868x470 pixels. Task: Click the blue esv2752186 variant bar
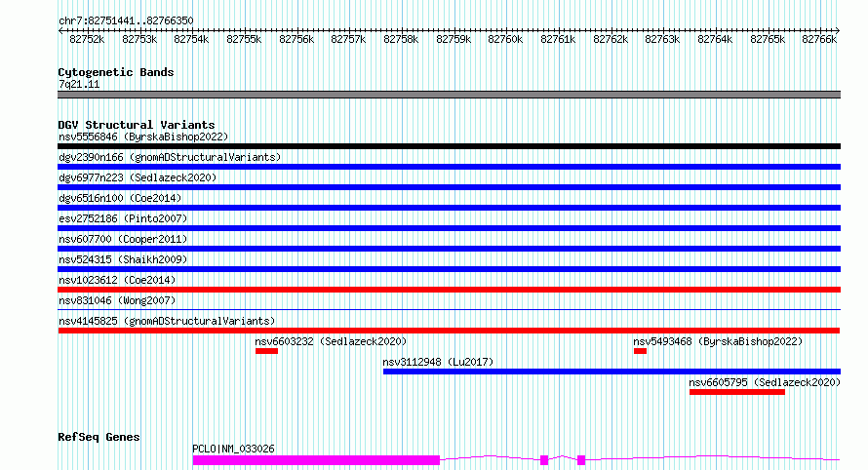click(449, 228)
